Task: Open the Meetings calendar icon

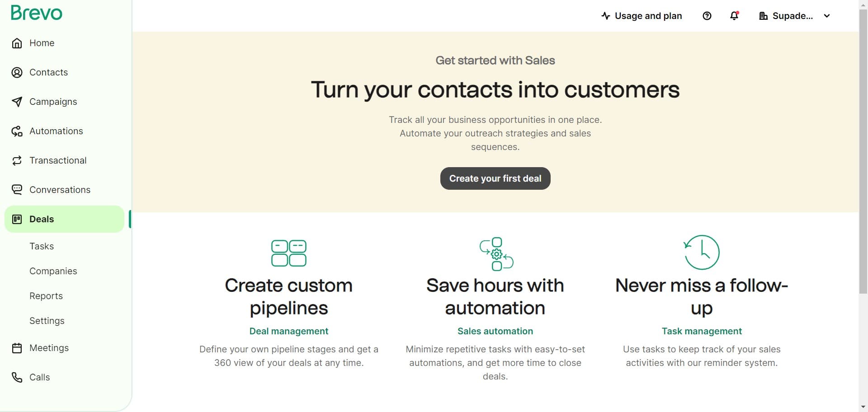Action: click(17, 348)
